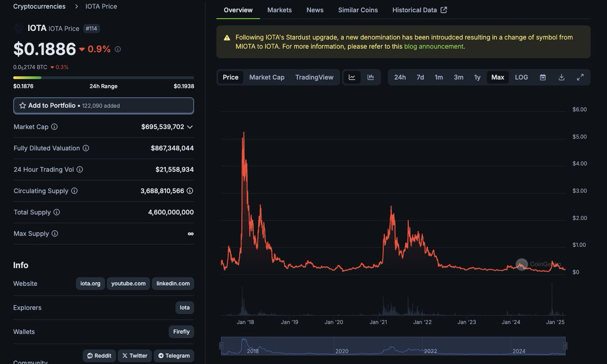Click the $21,558,934 trading volume value
Image resolution: width=607 pixels, height=364 pixels.
tap(175, 169)
